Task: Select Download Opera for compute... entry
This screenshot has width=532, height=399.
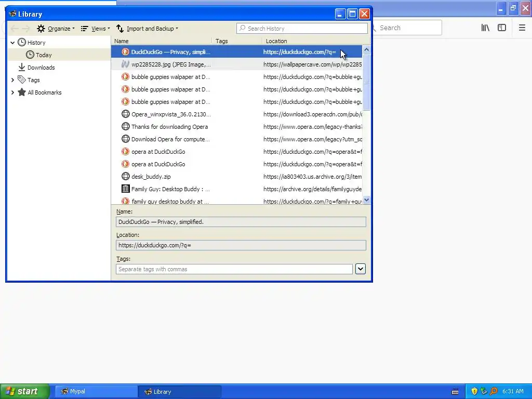Action: click(x=236, y=139)
